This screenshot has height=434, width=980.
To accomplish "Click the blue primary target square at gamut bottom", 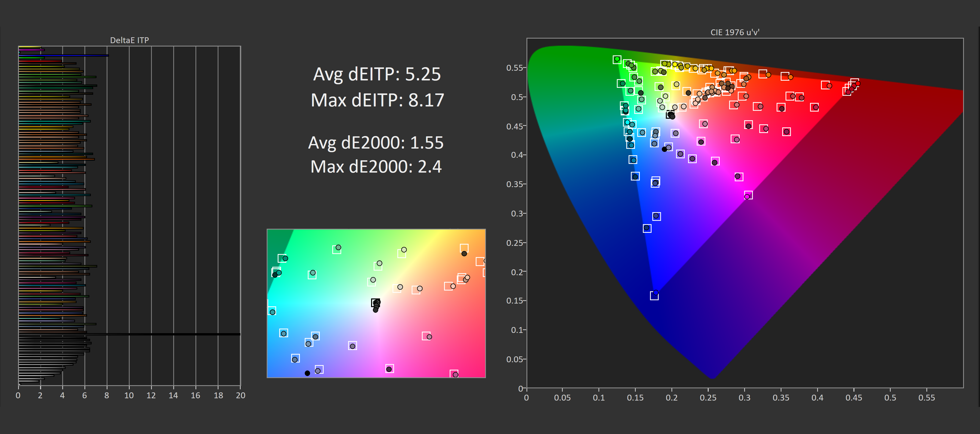I will 654,296.
